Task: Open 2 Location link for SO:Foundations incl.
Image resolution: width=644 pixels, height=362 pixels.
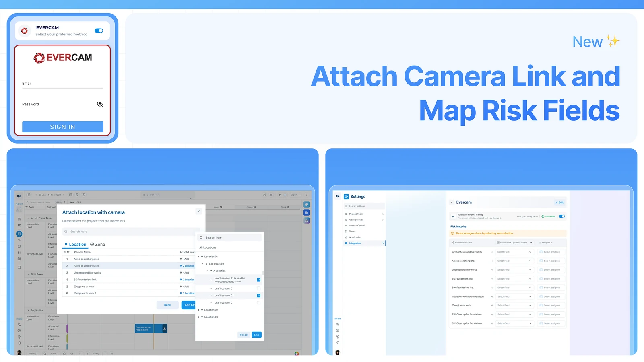Action: point(188,280)
